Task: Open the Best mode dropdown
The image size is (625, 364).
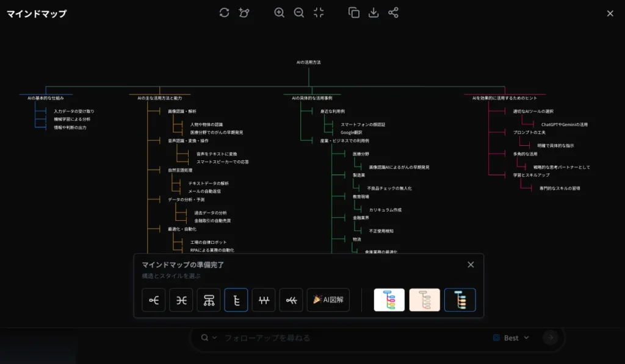Action: pyautogui.click(x=513, y=337)
